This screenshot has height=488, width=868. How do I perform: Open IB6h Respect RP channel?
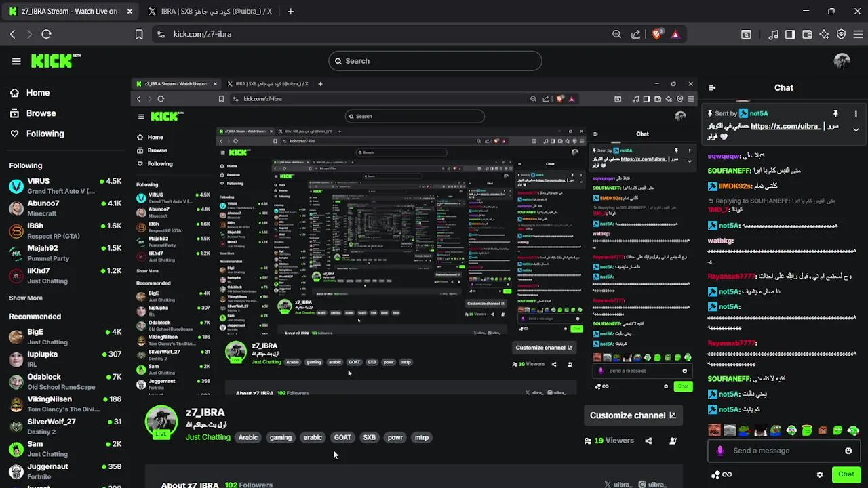tap(65, 230)
